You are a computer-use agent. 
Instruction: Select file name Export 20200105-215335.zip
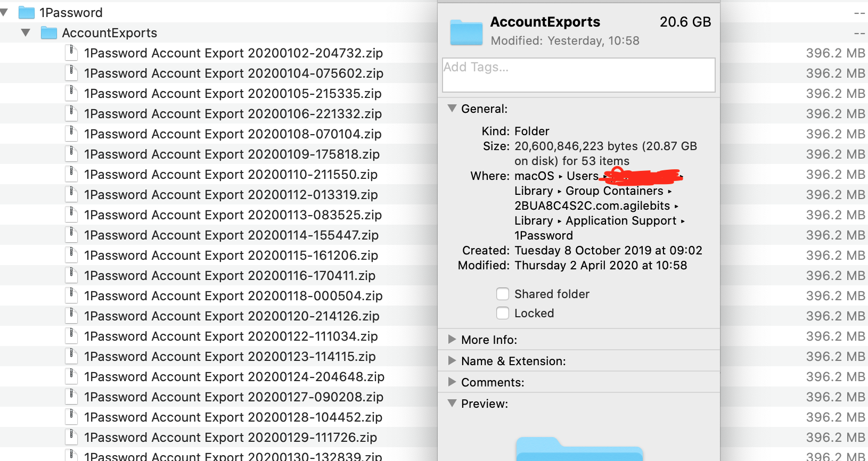click(233, 94)
